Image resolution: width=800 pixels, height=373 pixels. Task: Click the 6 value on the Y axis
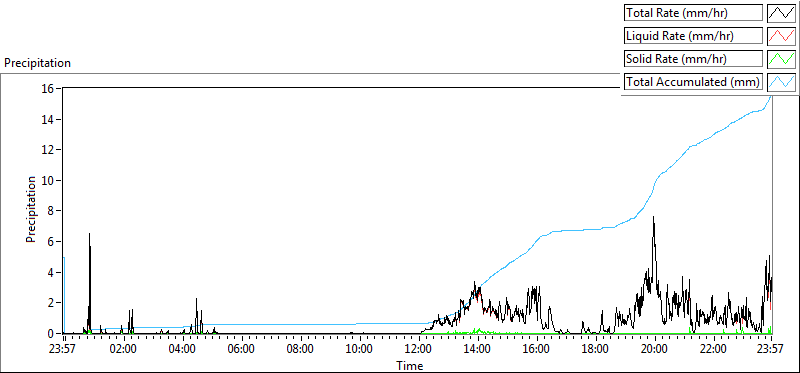click(52, 241)
